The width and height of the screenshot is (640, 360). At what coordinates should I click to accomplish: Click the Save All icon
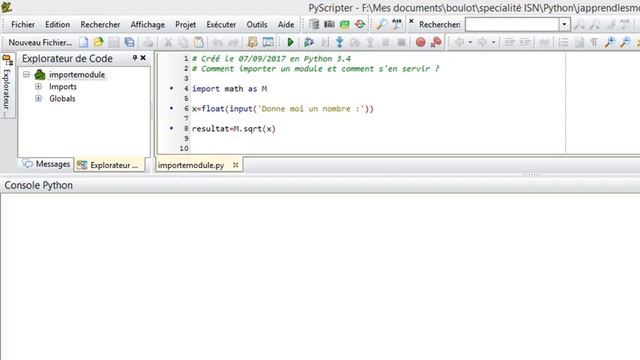click(x=129, y=42)
